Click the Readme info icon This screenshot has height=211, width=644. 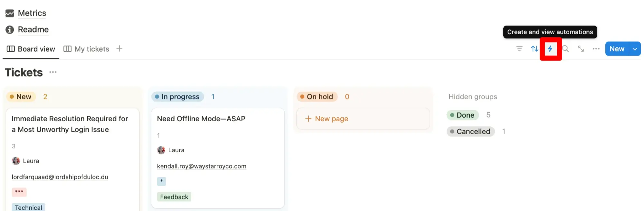click(x=10, y=30)
